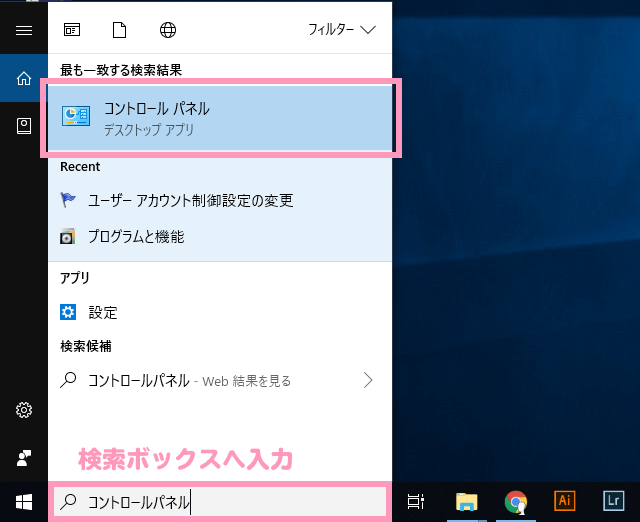The width and height of the screenshot is (640, 522).
Task: Click the magnifier icon in search box
Action: point(68,502)
